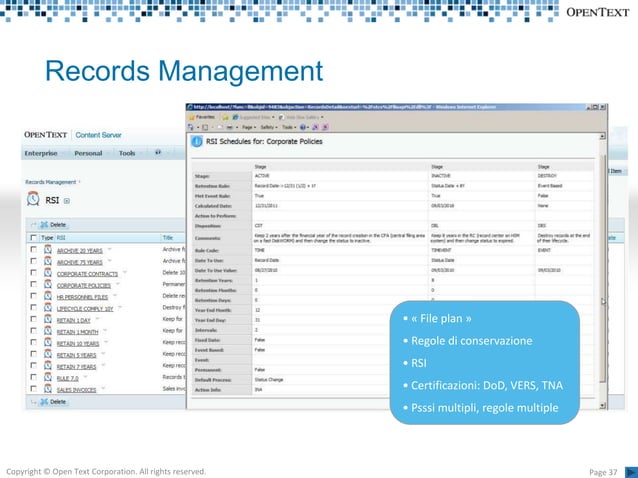Viewport: 638px width, 478px height.
Task: Click the clock icon beside RETAIN 1 MONTH
Action: point(48,331)
